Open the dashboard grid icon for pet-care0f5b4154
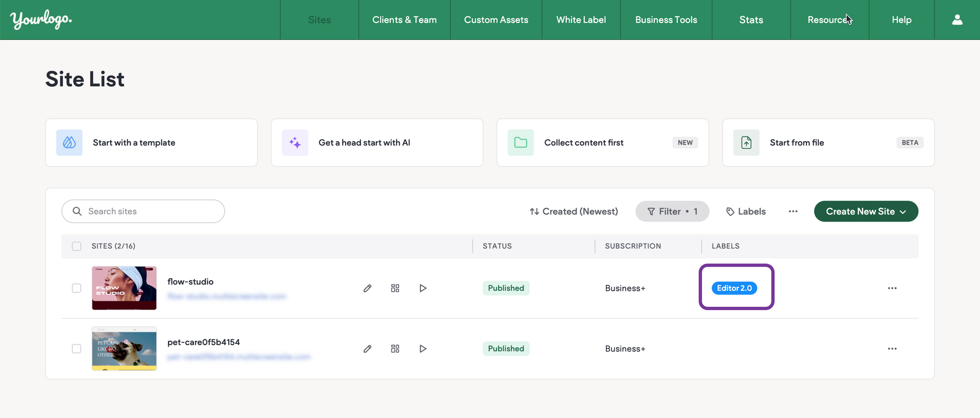 395,349
